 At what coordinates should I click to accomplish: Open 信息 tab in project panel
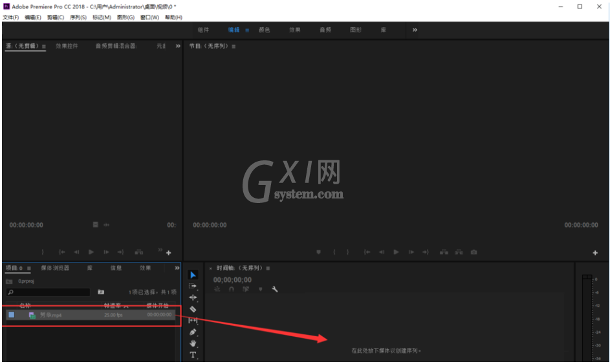click(x=116, y=268)
